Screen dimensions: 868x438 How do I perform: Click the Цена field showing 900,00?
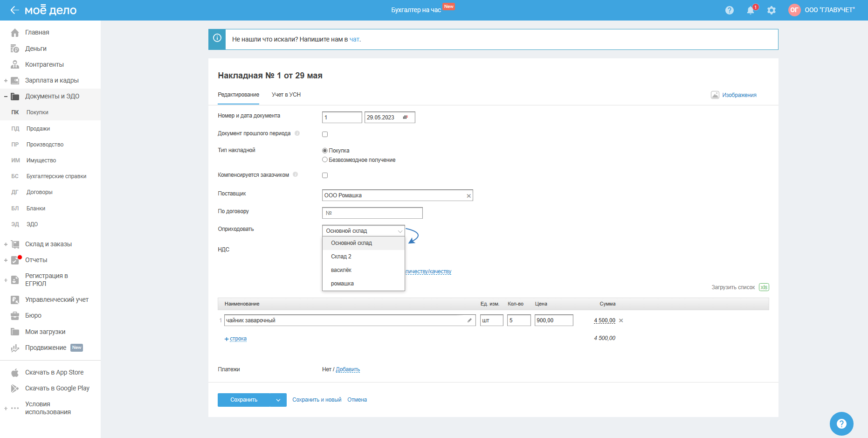pyautogui.click(x=554, y=320)
